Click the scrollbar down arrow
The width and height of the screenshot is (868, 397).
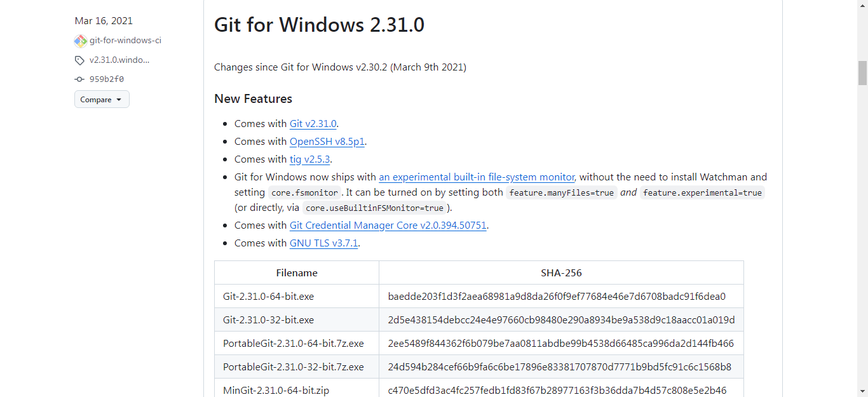(862, 391)
